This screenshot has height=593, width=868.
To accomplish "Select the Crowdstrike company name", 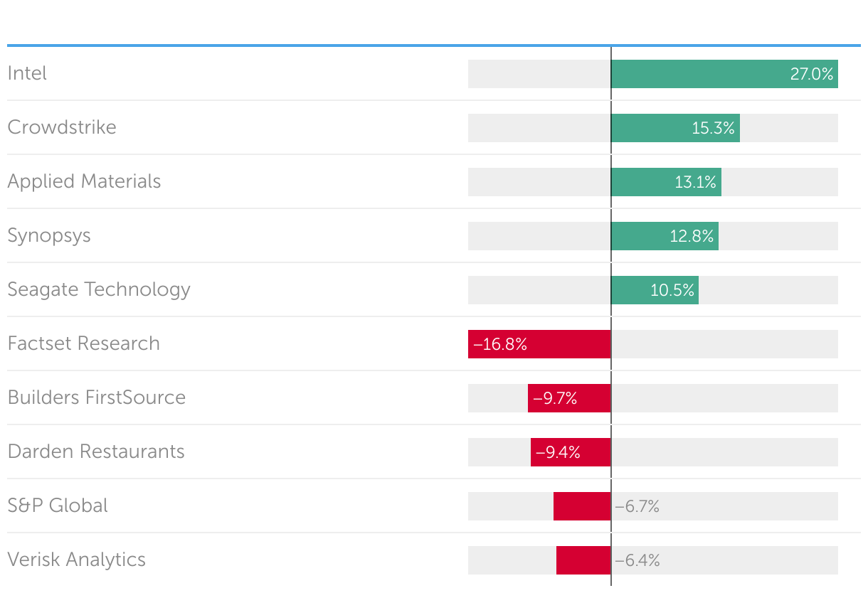I will (x=62, y=127).
